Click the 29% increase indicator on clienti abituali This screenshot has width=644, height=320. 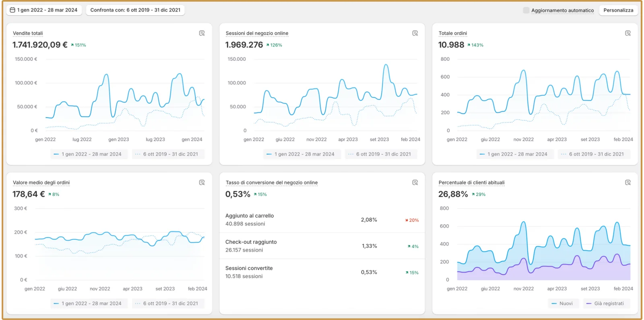479,194
